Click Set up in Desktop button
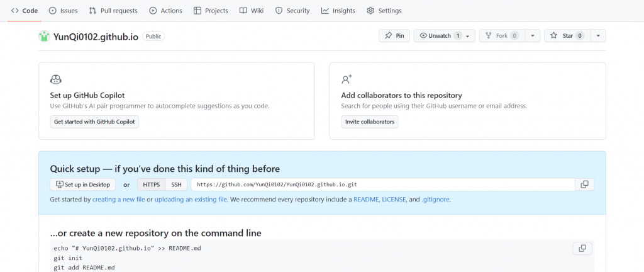This screenshot has width=644, height=272. tap(83, 184)
